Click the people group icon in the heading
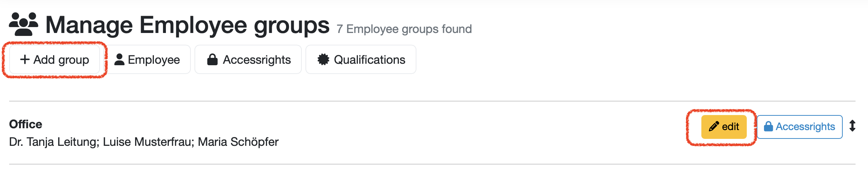Viewport: 868px width, 170px height. click(x=23, y=24)
